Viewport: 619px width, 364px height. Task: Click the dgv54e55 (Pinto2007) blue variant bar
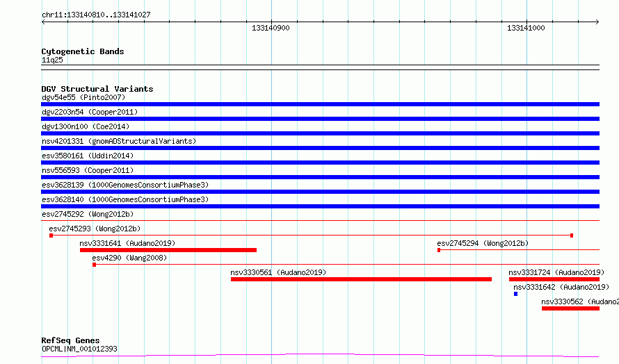point(320,104)
